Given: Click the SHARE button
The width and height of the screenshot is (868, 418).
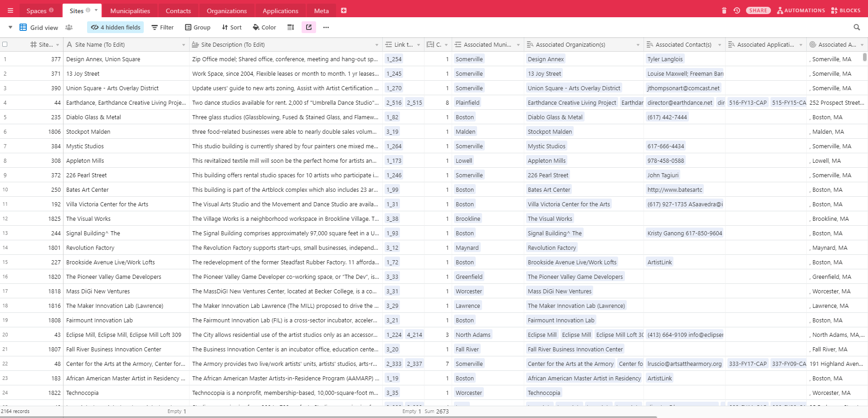Looking at the screenshot, I should click(758, 10).
